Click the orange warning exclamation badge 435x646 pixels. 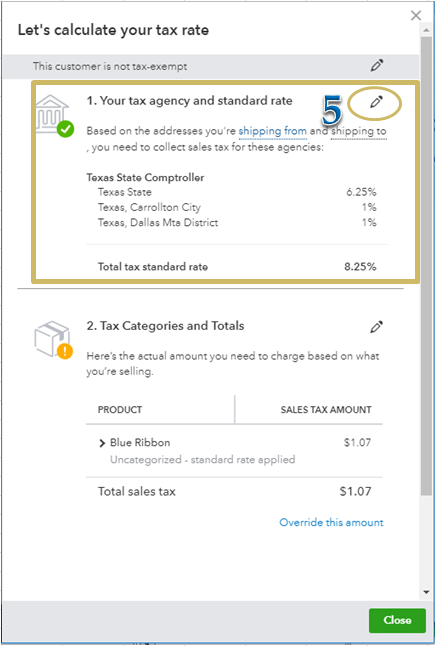(65, 351)
